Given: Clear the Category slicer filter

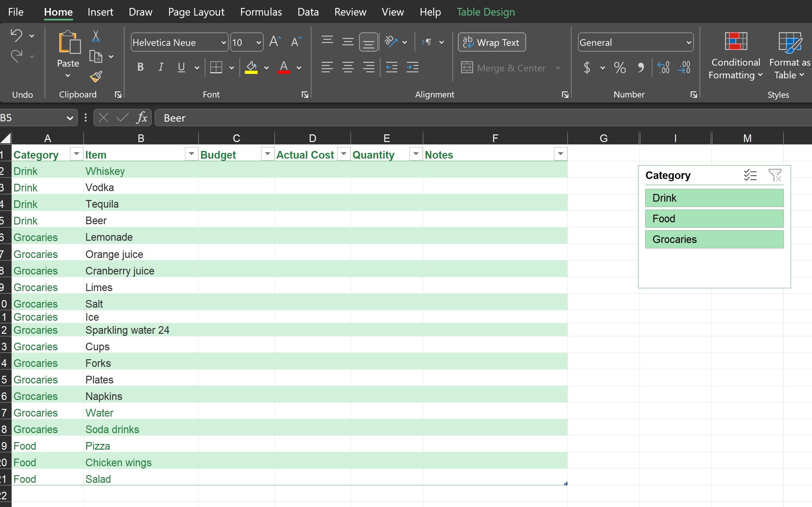Looking at the screenshot, I should 776,175.
